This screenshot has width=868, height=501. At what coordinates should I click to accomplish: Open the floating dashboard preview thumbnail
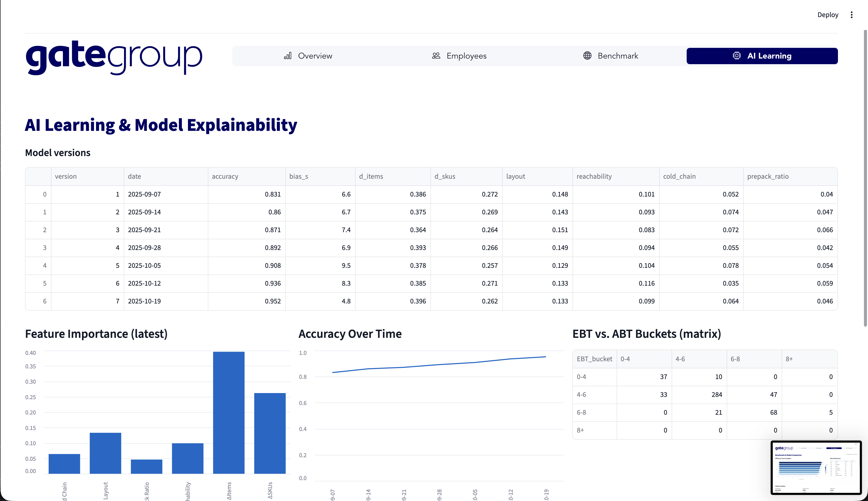816,467
